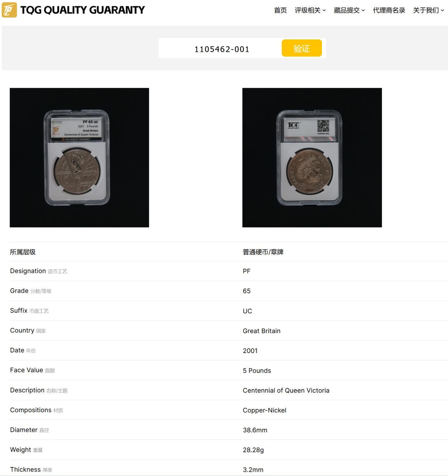Open the coin reverse slab photo

(312, 158)
